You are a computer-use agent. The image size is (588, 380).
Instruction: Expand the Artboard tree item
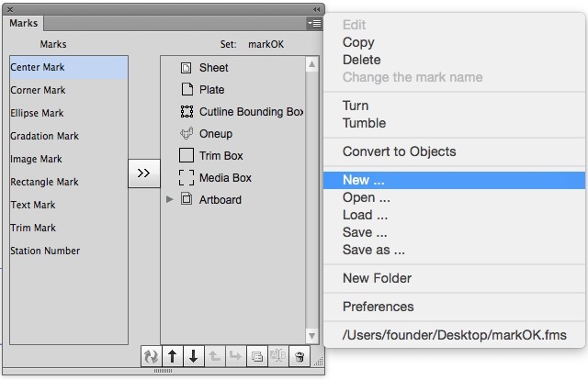[x=169, y=200]
